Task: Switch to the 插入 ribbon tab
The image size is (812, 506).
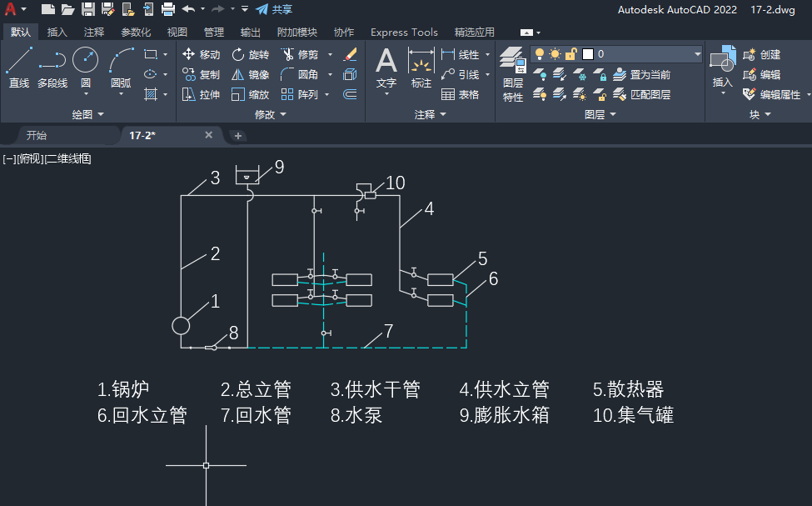Action: [57, 32]
